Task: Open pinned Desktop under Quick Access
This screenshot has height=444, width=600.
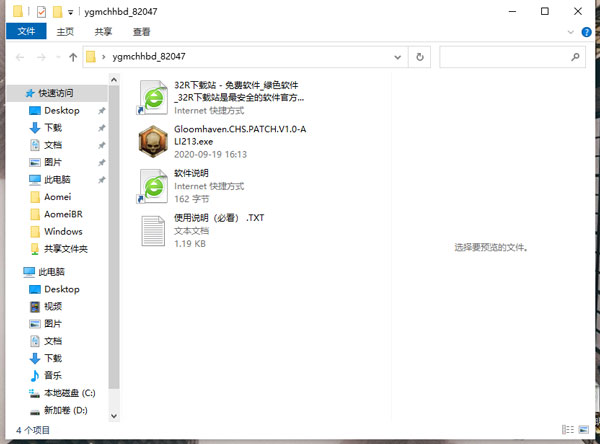Action: tap(62, 111)
